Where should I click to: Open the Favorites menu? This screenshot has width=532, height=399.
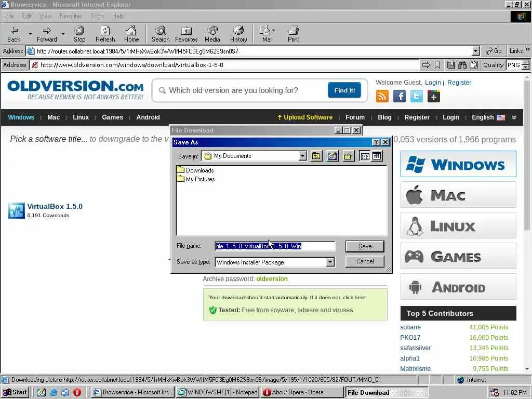click(71, 16)
